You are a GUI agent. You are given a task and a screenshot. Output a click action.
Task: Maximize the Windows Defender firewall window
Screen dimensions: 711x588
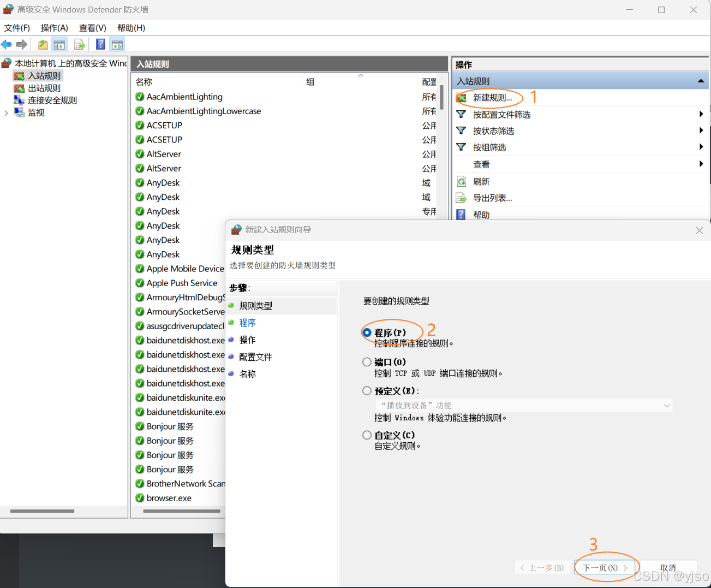coord(661,10)
